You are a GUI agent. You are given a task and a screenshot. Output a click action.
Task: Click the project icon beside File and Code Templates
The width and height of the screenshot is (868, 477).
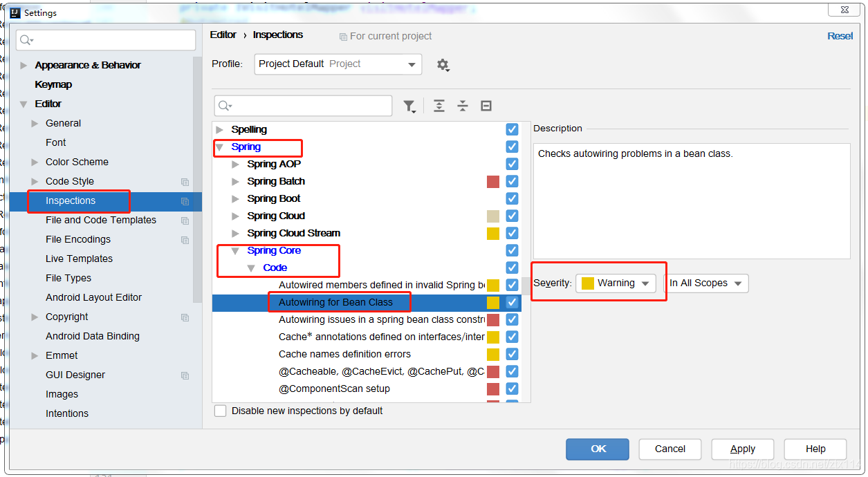coord(185,221)
